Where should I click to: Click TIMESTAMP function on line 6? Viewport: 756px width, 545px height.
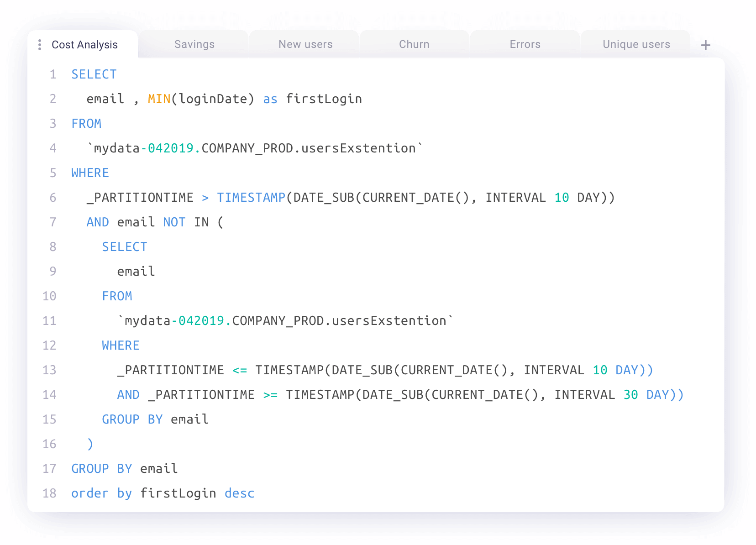251,198
